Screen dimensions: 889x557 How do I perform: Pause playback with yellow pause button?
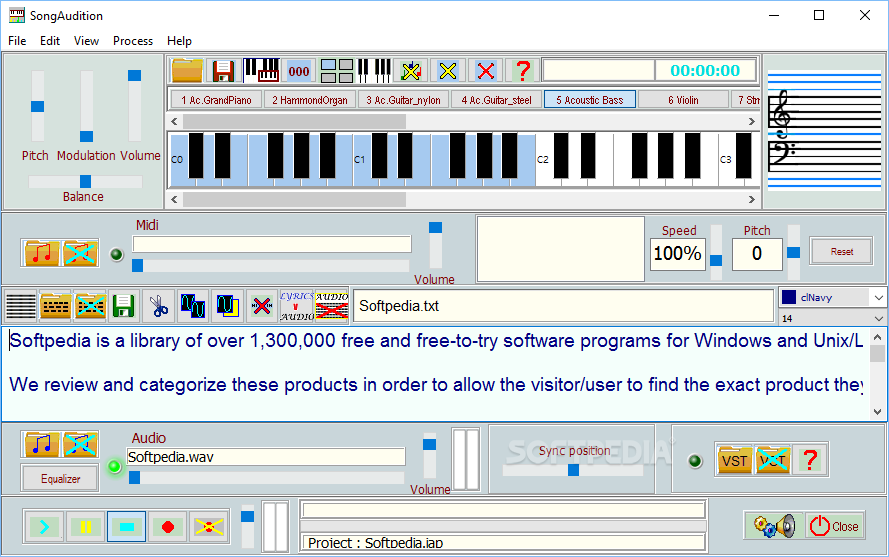(x=85, y=527)
